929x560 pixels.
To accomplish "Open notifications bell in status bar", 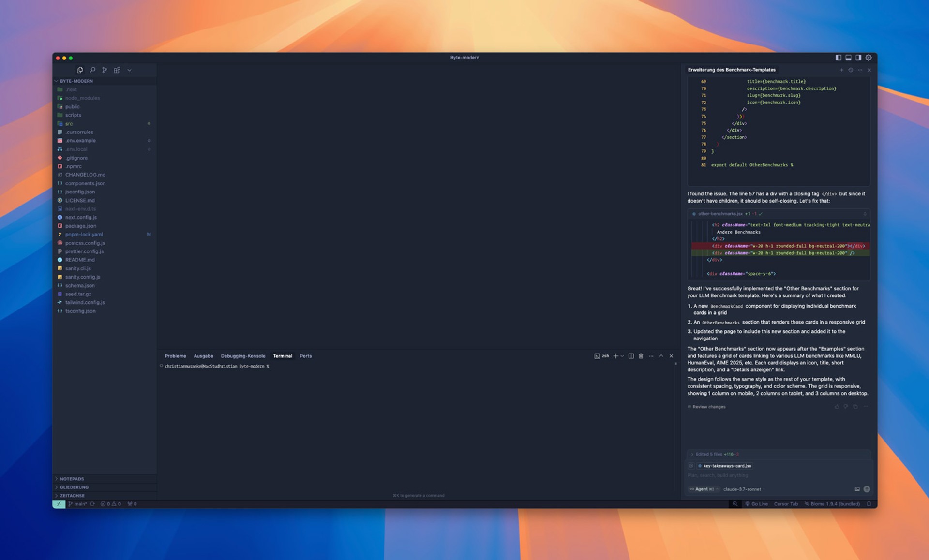I will (869, 504).
